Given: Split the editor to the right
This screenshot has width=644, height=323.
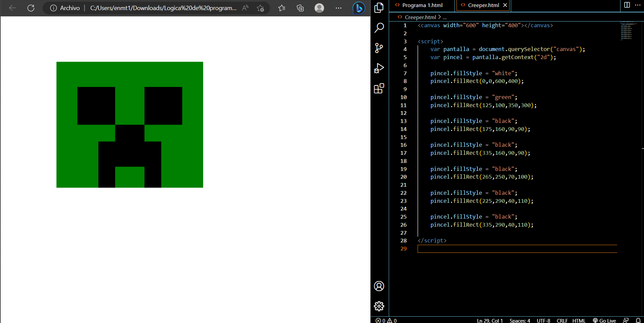Looking at the screenshot, I should pyautogui.click(x=627, y=5).
